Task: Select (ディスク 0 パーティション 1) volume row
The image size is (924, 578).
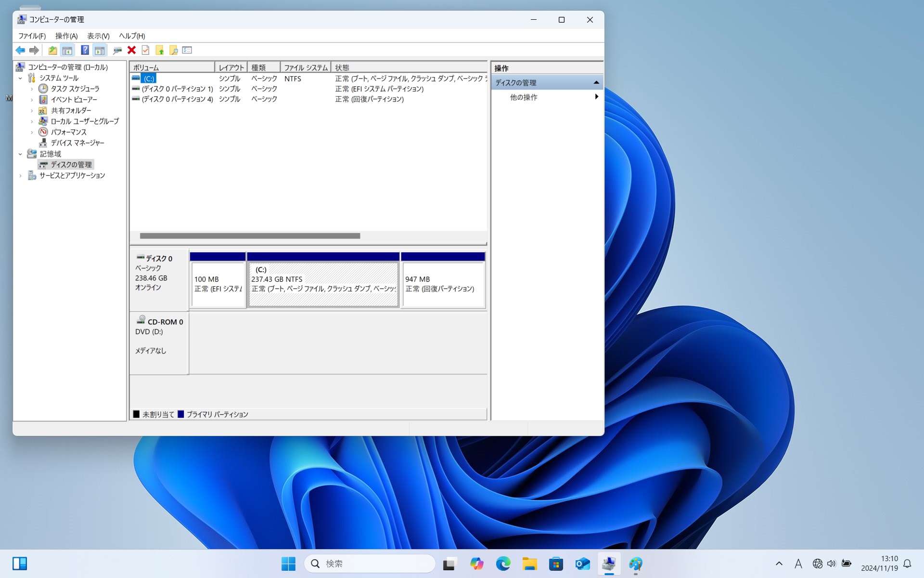Action: (x=308, y=89)
